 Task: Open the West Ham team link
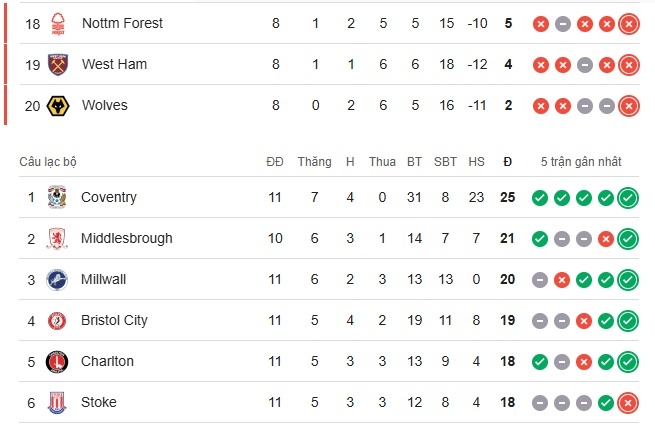point(114,64)
